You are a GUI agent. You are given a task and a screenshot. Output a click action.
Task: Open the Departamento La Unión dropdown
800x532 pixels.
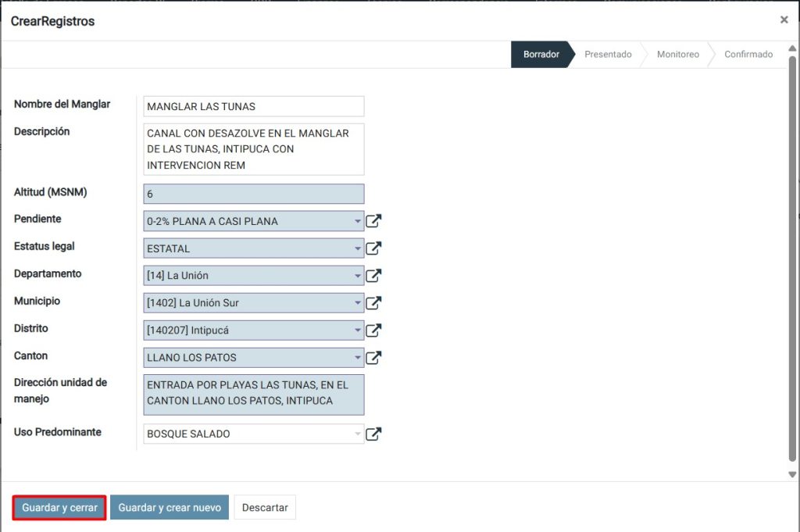point(358,276)
